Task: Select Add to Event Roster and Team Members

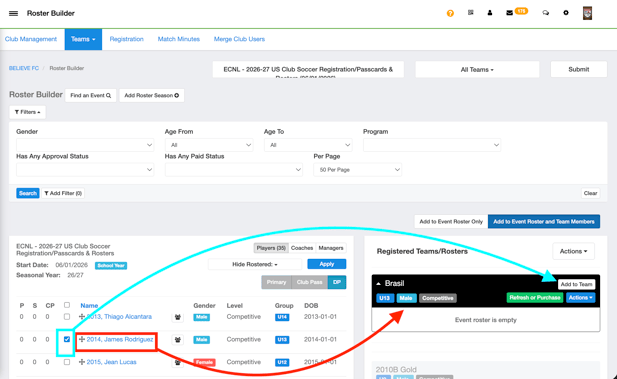Action: [544, 221]
